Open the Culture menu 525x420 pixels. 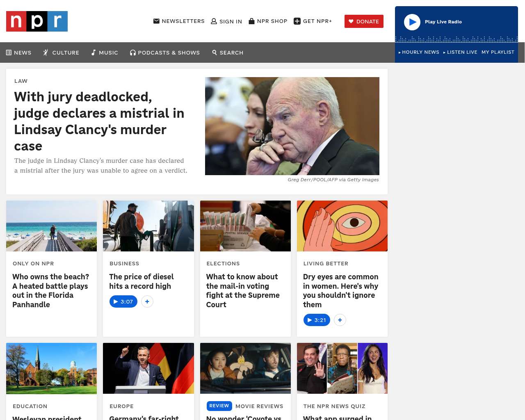[x=61, y=52]
